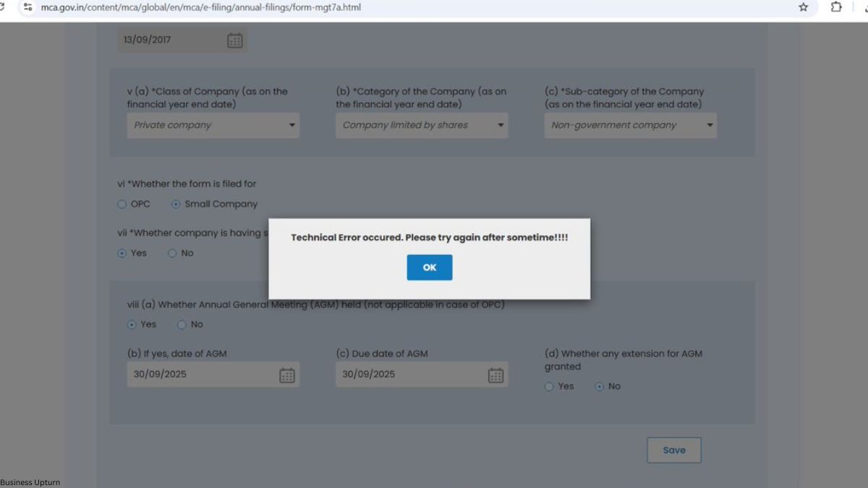
Task: Select the OPC radio button
Action: point(122,205)
